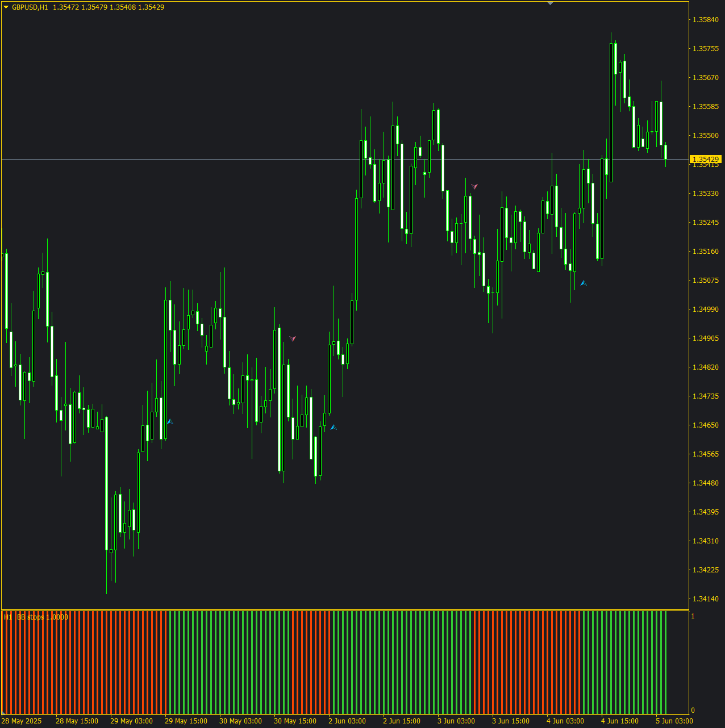Click price axis label 1.34310

point(705,541)
